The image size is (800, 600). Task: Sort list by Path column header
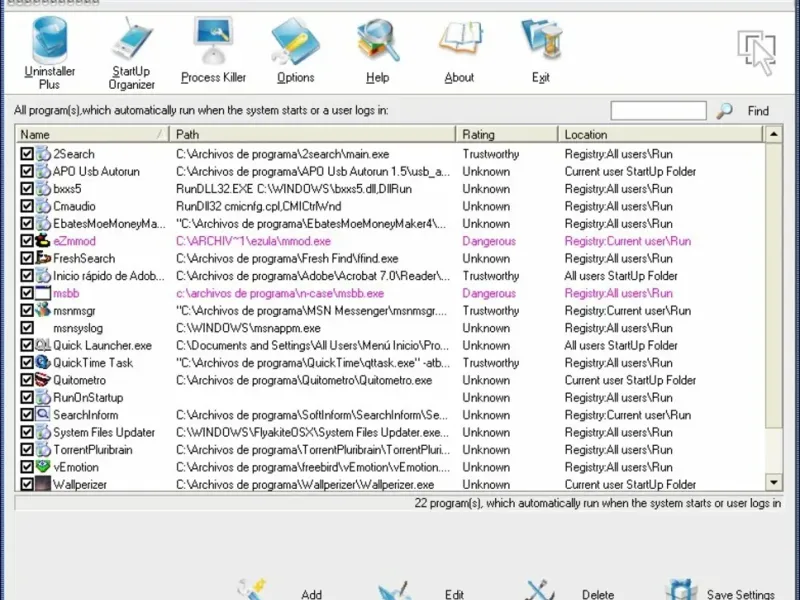312,134
